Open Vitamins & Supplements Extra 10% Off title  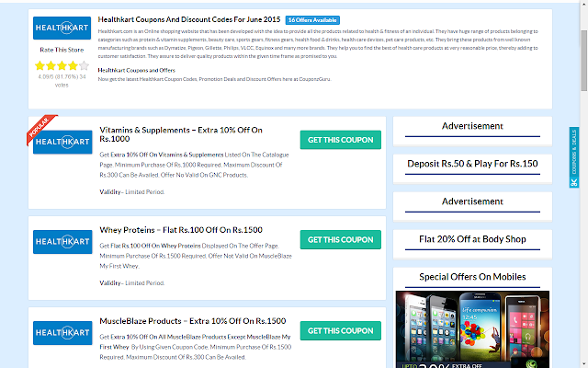point(181,134)
